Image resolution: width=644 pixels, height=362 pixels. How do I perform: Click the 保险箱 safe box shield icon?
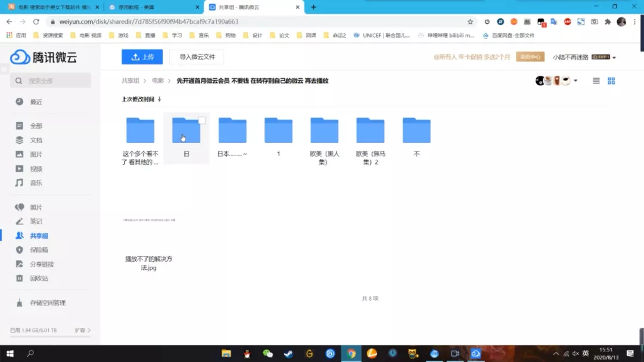[x=19, y=250]
